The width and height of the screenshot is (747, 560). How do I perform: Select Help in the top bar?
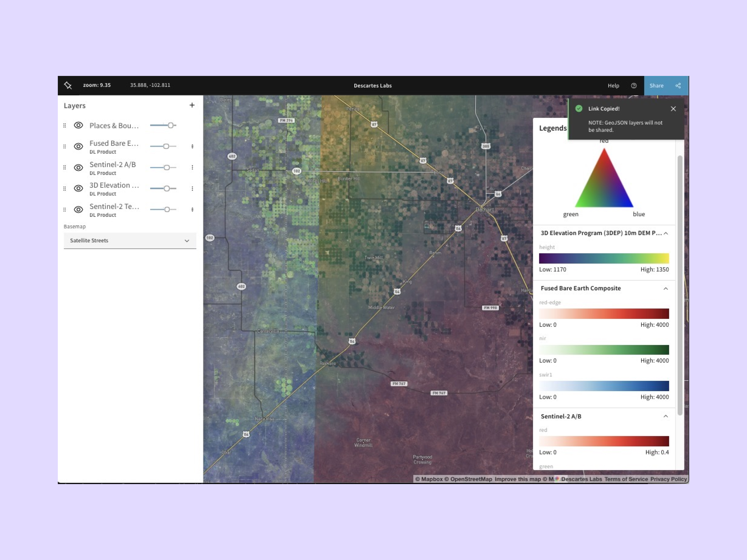(614, 85)
